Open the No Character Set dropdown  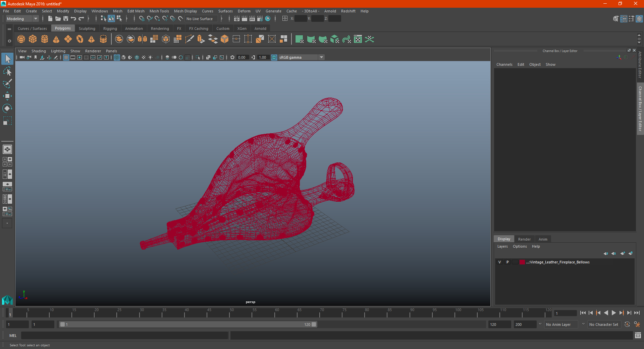pyautogui.click(x=605, y=325)
